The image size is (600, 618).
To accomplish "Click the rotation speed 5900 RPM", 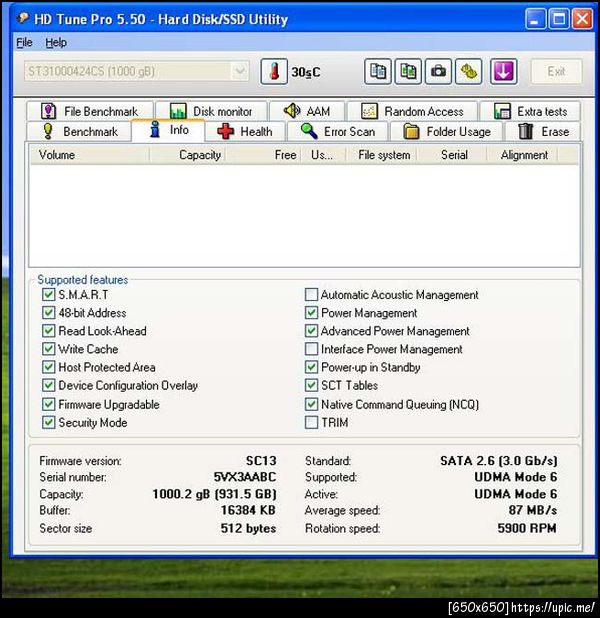I will click(527, 528).
